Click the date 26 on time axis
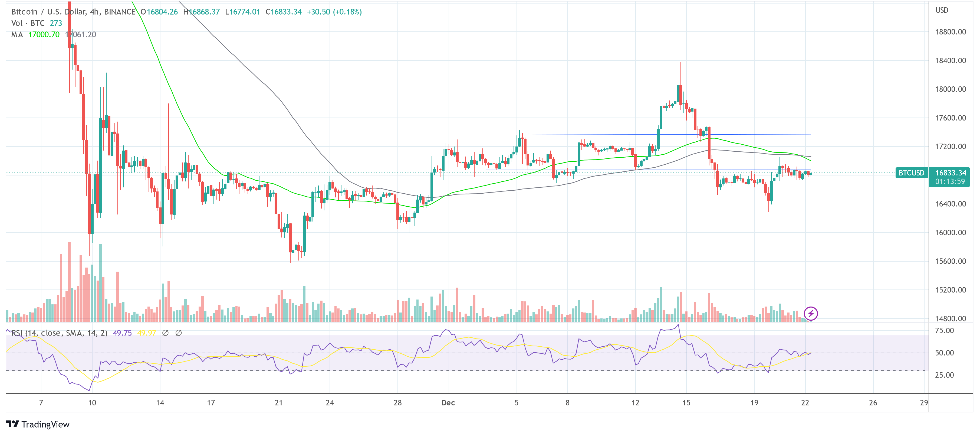 pos(873,403)
